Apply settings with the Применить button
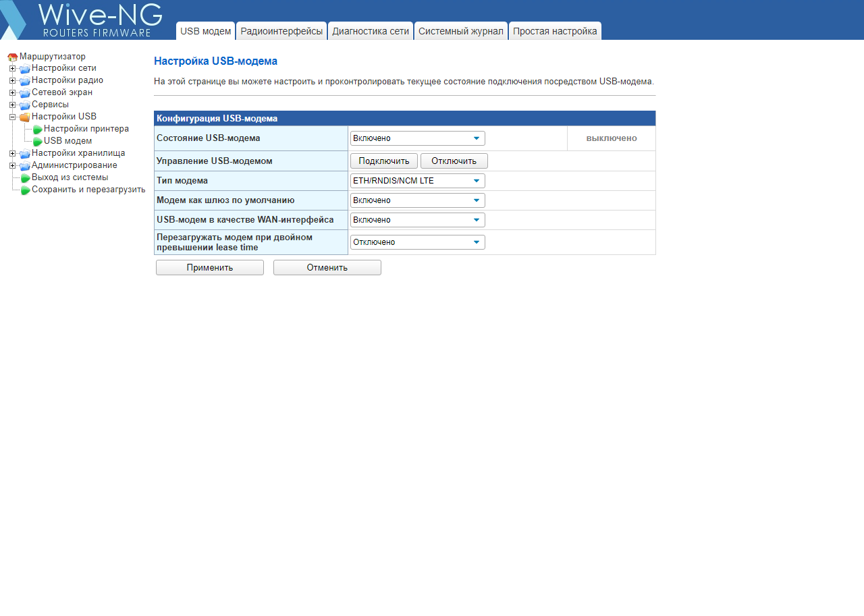The height and width of the screenshot is (616, 864). tap(210, 268)
